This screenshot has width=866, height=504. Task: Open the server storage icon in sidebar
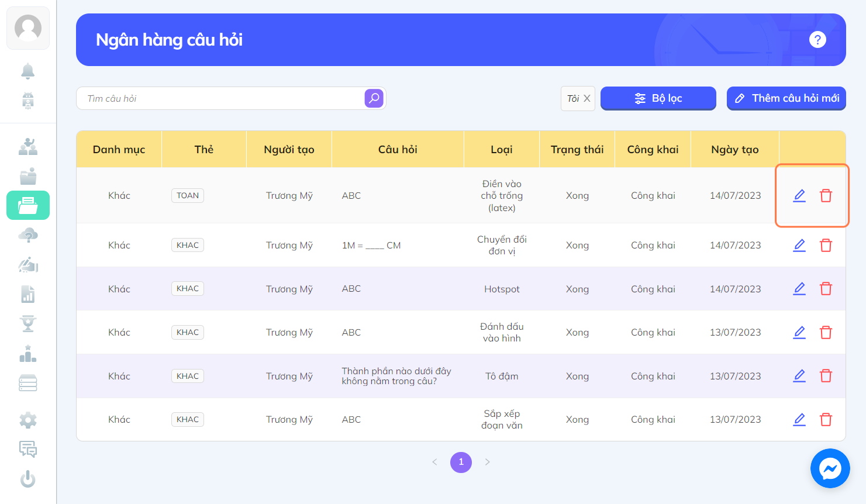coord(28,383)
